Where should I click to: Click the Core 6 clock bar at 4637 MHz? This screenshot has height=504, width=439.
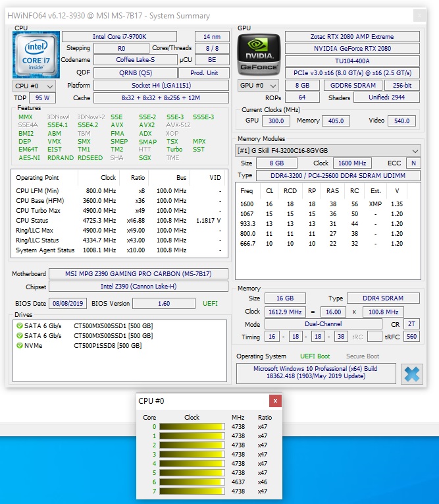(192, 482)
